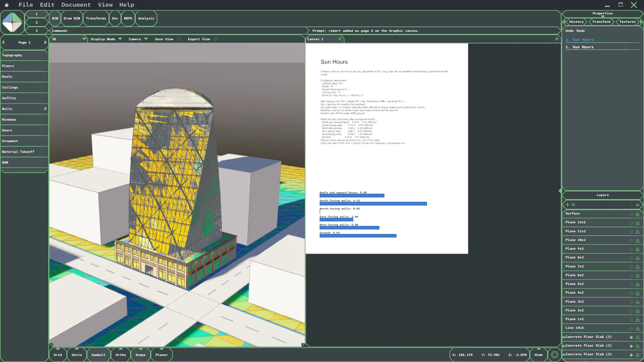
Task: Toggle visibility of Plane 11v2 layer
Action: point(631,232)
